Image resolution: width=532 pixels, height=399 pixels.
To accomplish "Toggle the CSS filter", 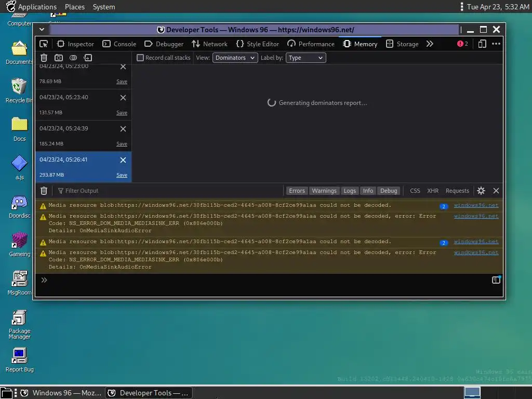I will click(415, 191).
